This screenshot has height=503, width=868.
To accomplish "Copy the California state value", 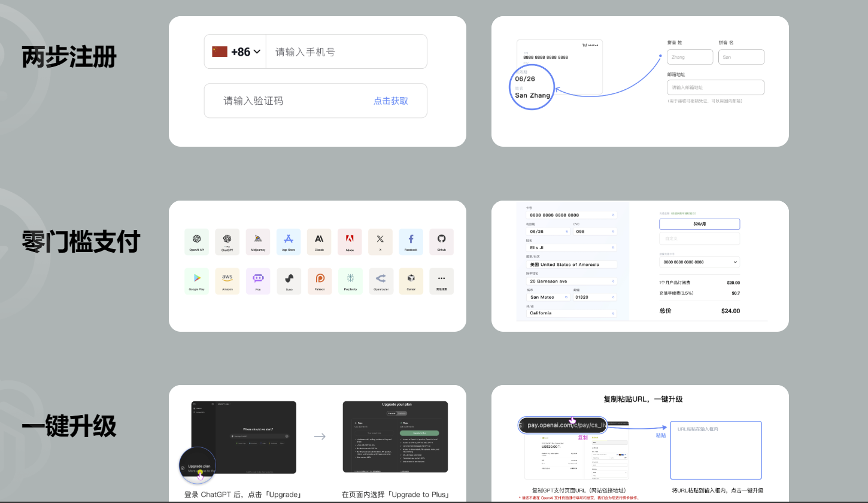I will click(613, 313).
